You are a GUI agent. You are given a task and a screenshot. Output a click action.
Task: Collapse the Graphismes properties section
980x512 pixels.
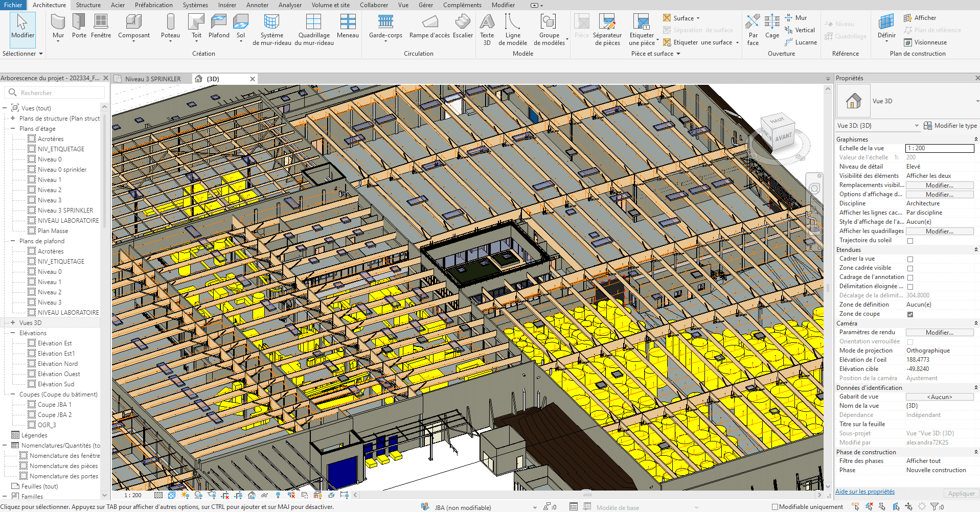(976, 139)
